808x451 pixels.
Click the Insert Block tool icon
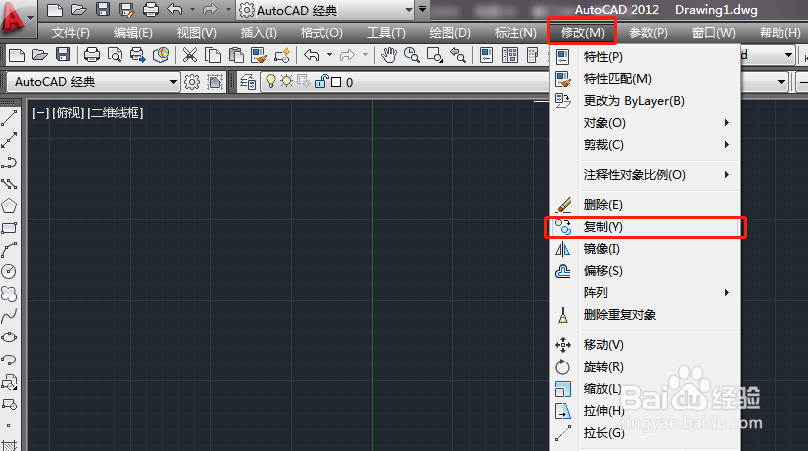pyautogui.click(x=9, y=382)
